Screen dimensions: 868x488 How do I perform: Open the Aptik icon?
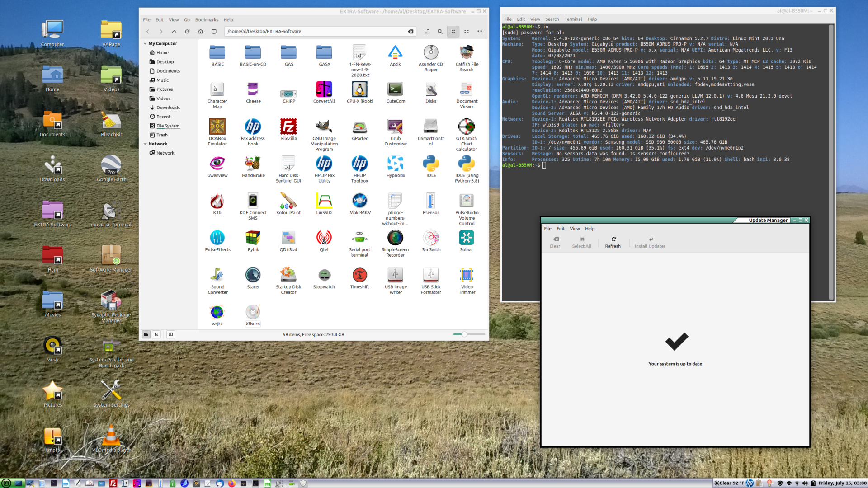pyautogui.click(x=395, y=53)
